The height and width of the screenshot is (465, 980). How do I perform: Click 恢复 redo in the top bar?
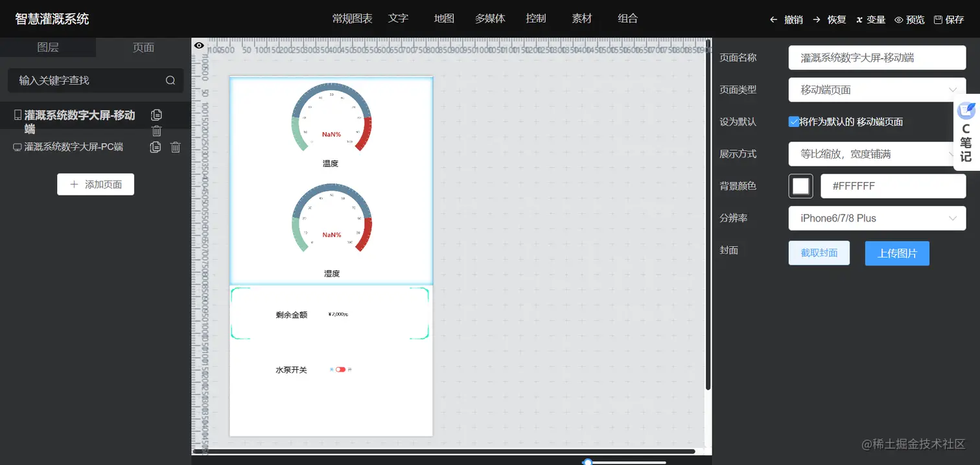pos(830,19)
